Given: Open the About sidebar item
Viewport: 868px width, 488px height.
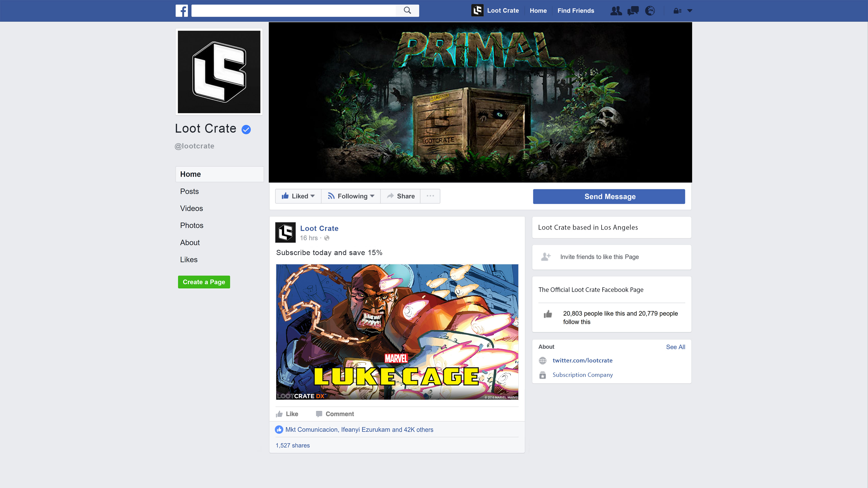Looking at the screenshot, I should pyautogui.click(x=190, y=242).
